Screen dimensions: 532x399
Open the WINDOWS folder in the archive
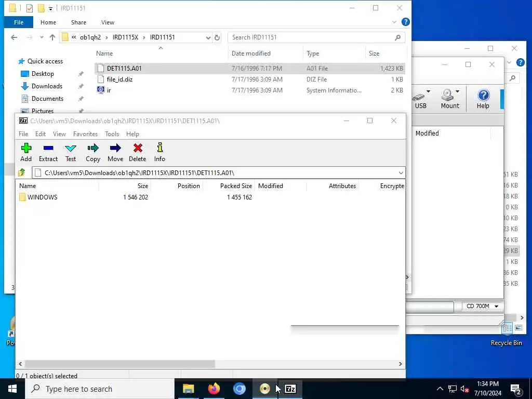pos(38,197)
